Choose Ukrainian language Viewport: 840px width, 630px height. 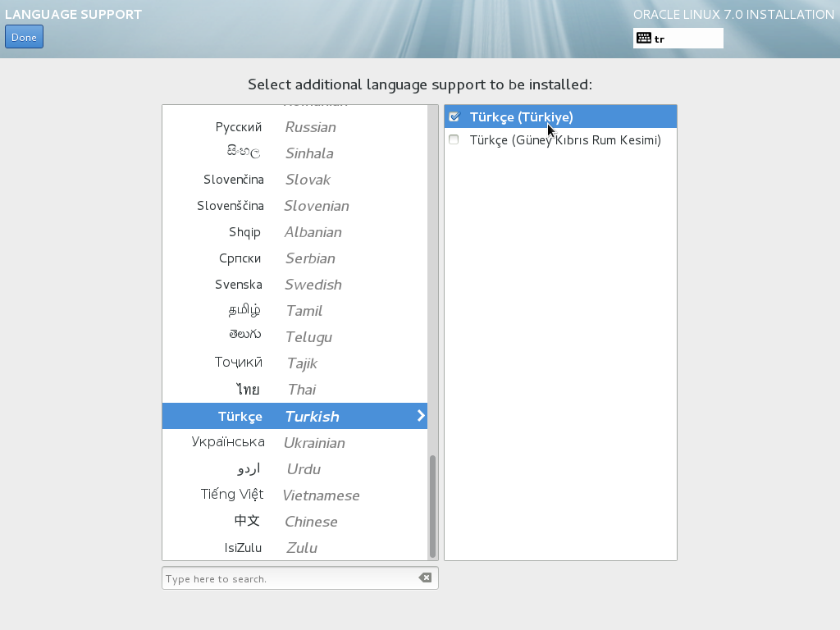294,443
